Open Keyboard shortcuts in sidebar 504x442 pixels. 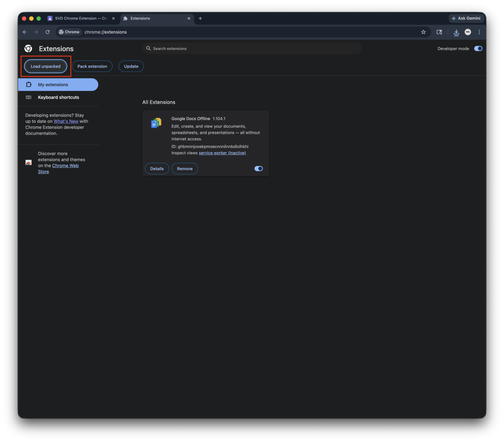[58, 97]
